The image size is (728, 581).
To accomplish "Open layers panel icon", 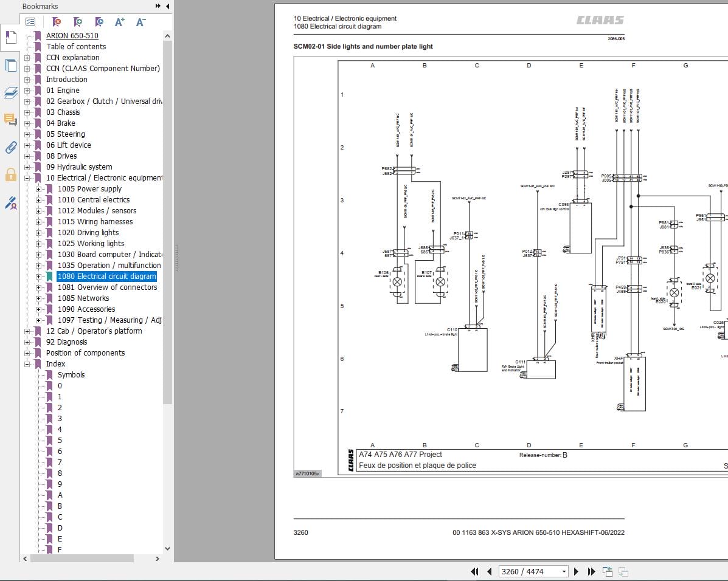I will [11, 93].
